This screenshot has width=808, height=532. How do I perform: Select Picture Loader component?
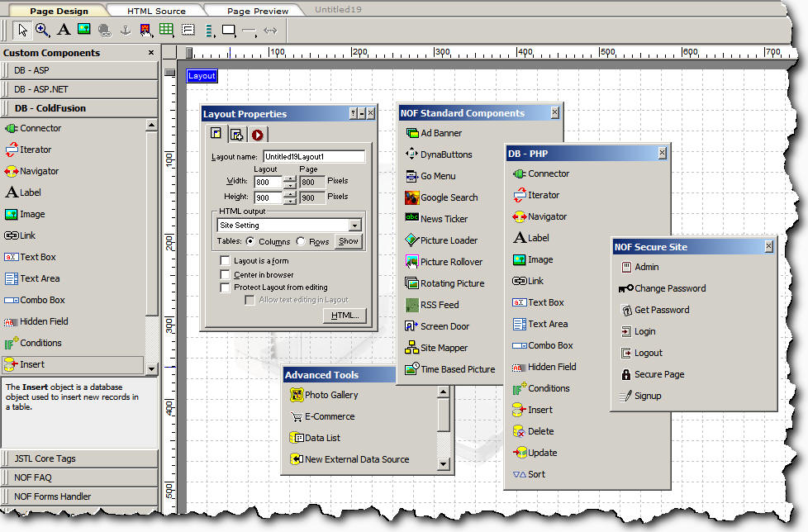(442, 240)
